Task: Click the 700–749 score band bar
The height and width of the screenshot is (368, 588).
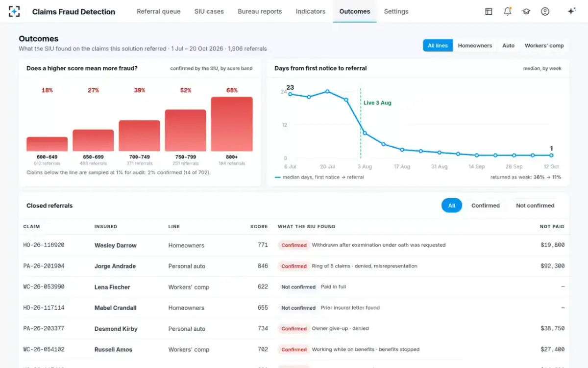Action: pos(139,136)
